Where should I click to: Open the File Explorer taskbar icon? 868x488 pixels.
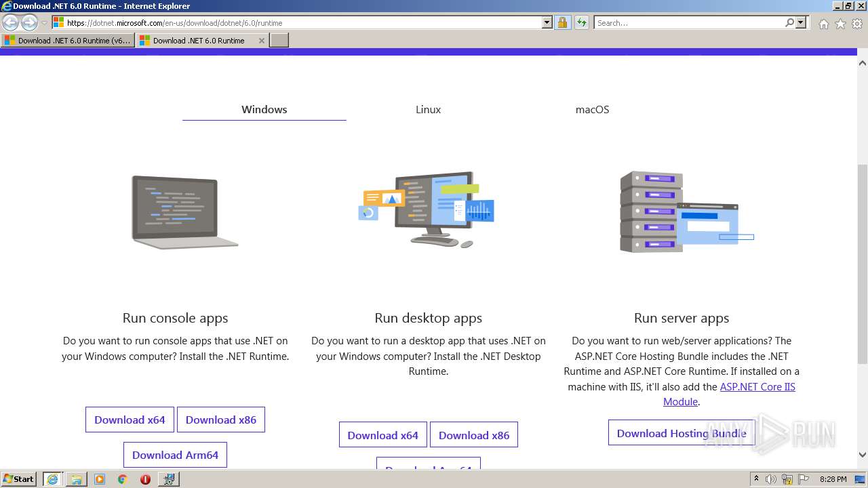click(77, 479)
